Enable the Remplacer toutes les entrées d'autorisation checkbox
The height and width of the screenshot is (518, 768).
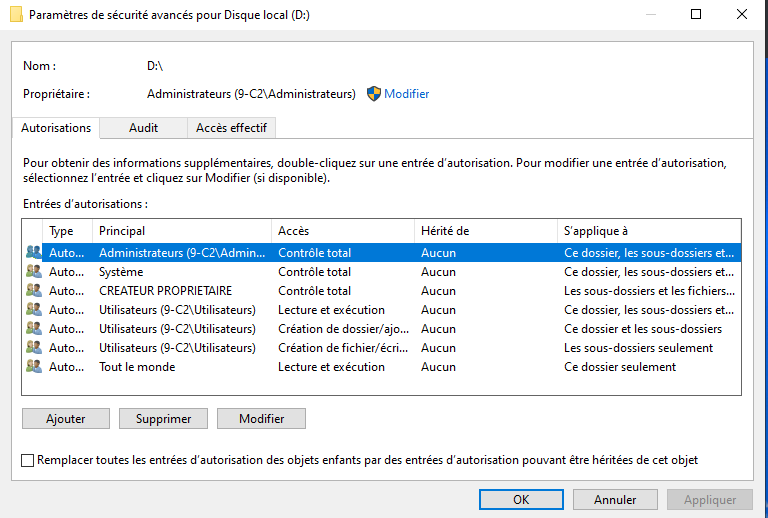(27, 460)
